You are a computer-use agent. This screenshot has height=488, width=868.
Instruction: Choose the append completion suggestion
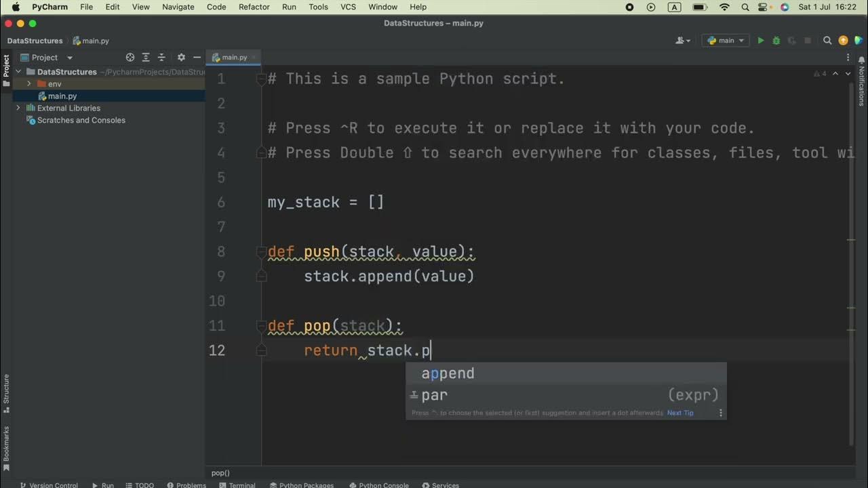[566, 373]
